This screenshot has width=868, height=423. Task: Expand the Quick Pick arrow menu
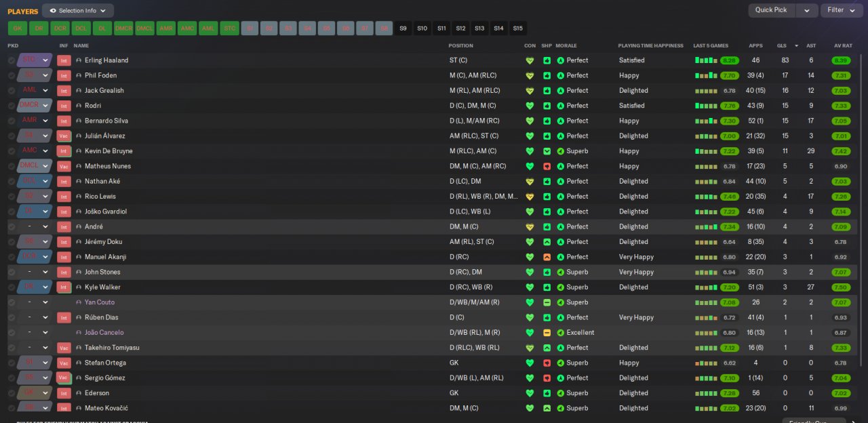click(806, 10)
